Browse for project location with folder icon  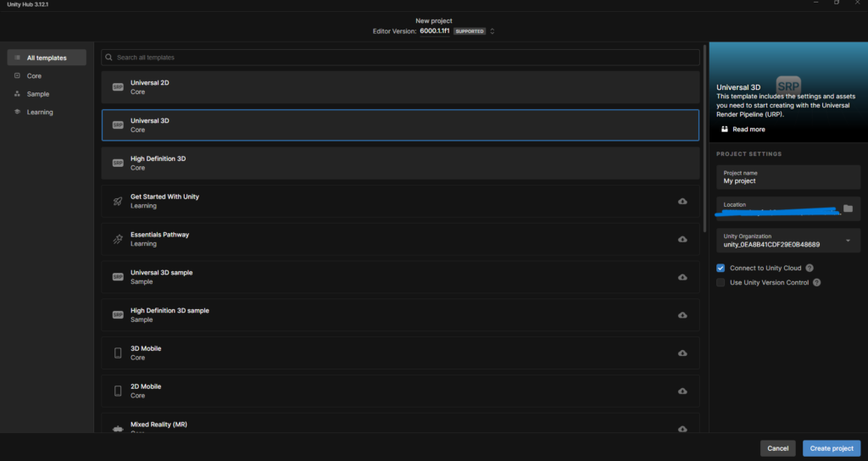pyautogui.click(x=848, y=208)
